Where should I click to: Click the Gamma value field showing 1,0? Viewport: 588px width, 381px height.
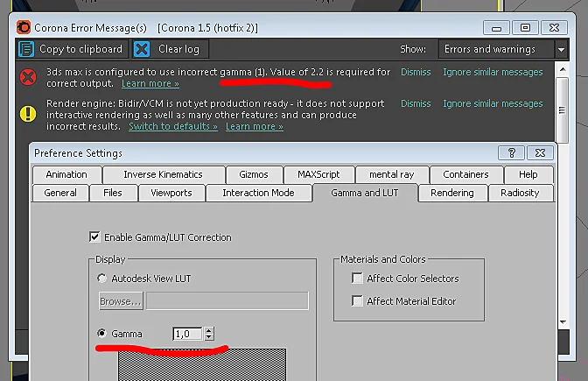tap(187, 334)
